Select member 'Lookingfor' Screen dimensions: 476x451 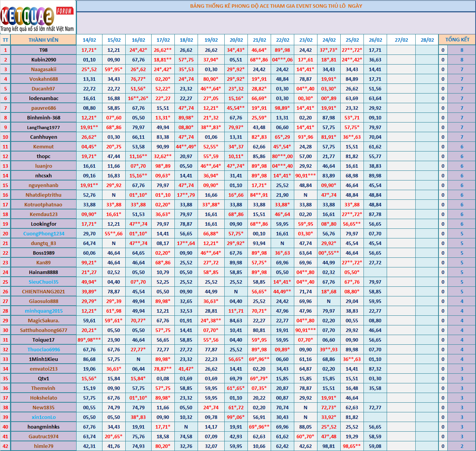coord(43,224)
